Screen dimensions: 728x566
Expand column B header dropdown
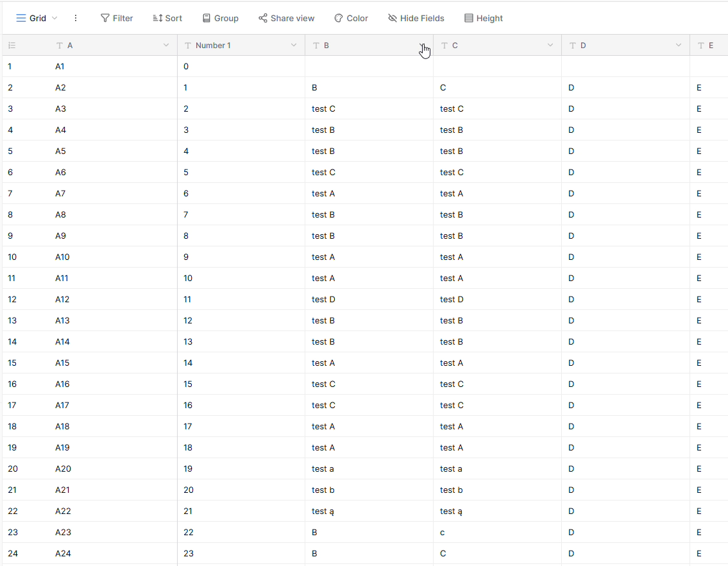tap(422, 45)
